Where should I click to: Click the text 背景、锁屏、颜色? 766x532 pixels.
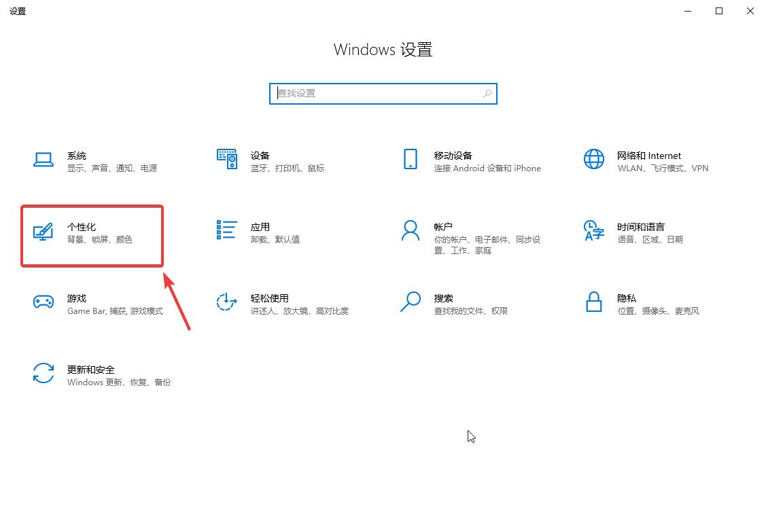click(x=100, y=240)
